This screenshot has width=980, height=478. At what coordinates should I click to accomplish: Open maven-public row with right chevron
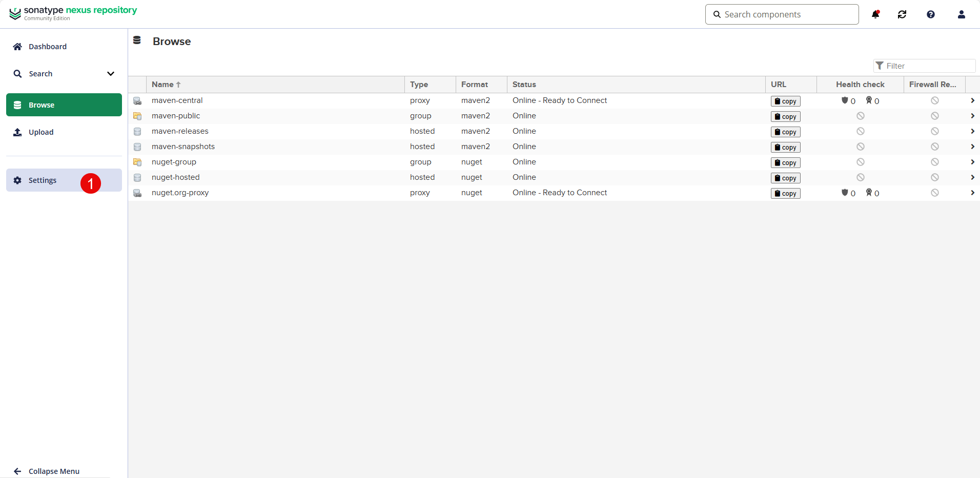pyautogui.click(x=972, y=116)
